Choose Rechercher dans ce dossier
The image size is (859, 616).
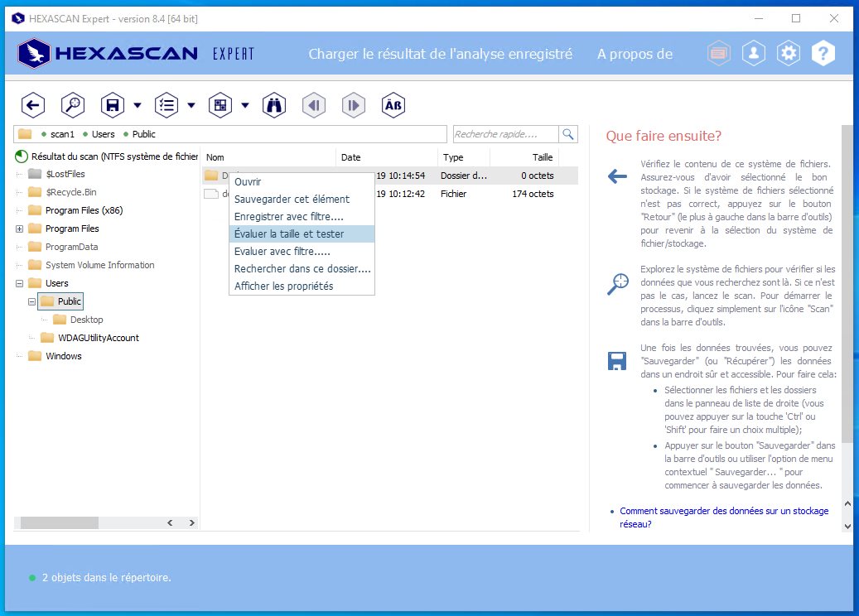click(x=302, y=269)
